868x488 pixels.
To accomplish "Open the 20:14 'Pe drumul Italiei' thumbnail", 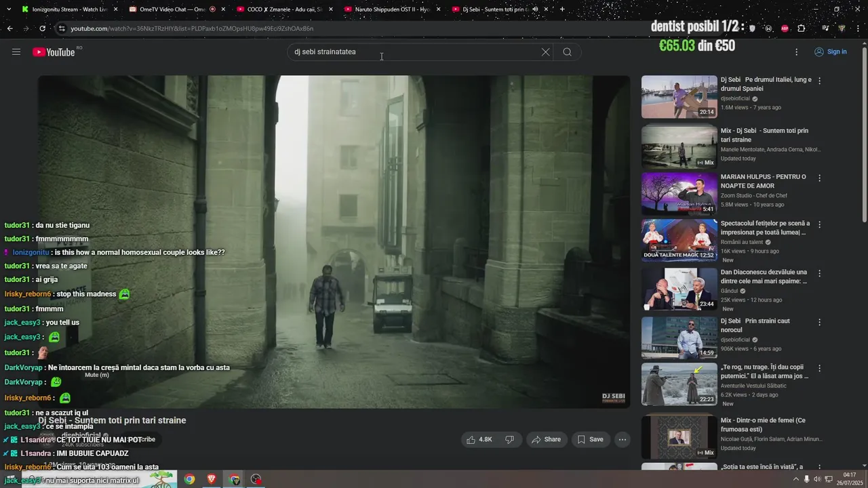I will point(679,97).
